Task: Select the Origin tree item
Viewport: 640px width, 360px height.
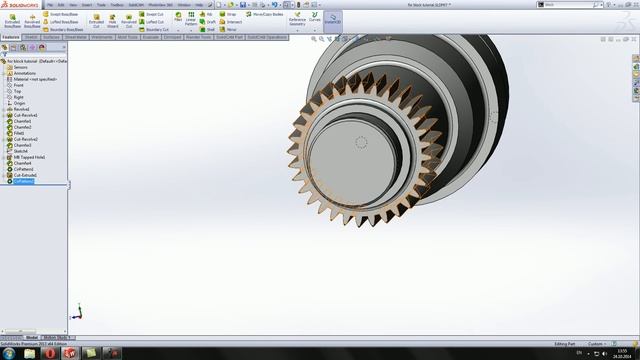Action: click(x=19, y=103)
